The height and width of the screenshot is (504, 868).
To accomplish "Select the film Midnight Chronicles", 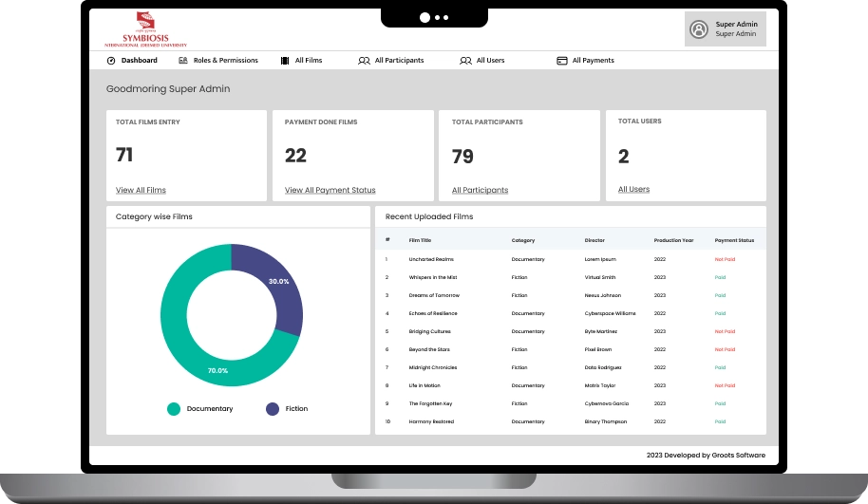I will tap(433, 368).
